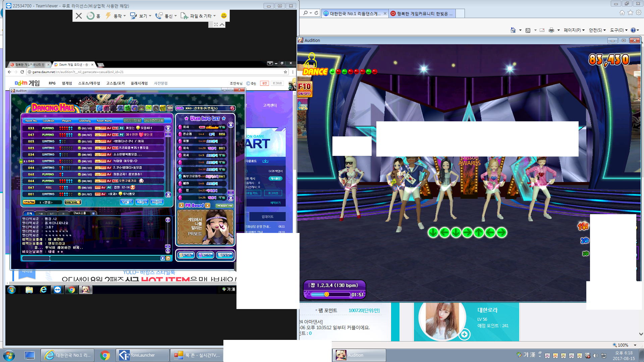
Task: Click the PR Board 구매 button
Action: 224,205
